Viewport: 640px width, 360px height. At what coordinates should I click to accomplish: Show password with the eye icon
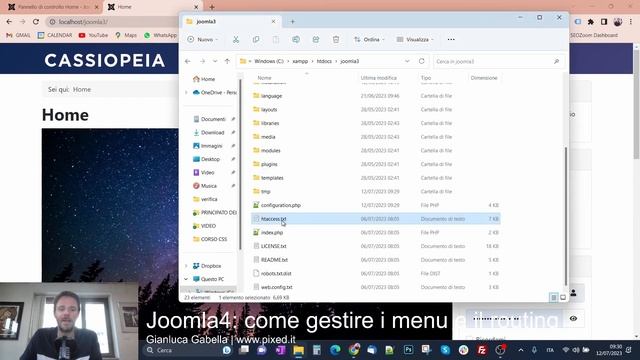pyautogui.click(x=573, y=318)
